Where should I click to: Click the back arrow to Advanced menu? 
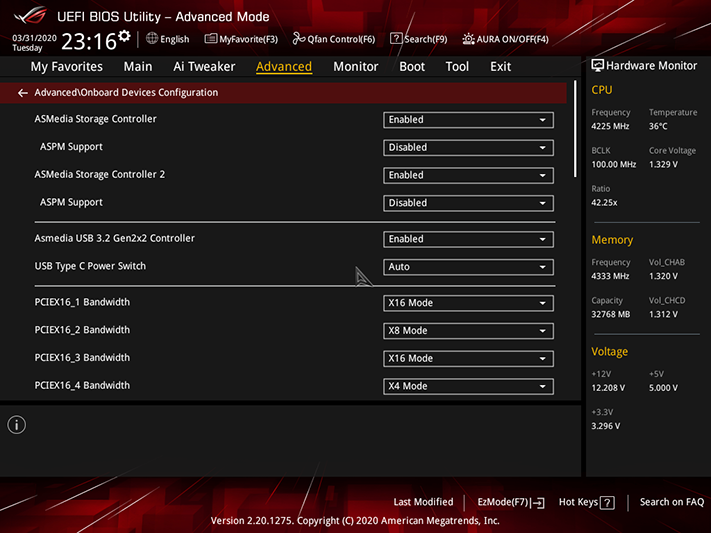pos(22,93)
